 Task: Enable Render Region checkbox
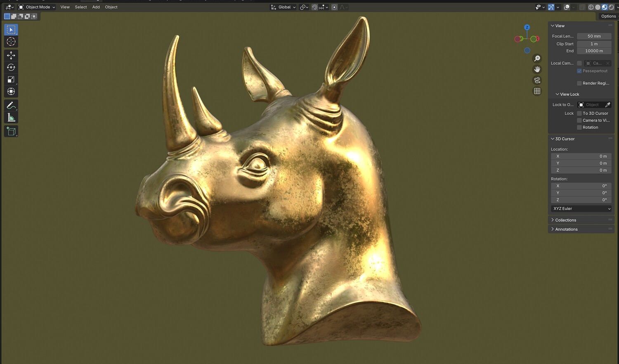coord(579,83)
